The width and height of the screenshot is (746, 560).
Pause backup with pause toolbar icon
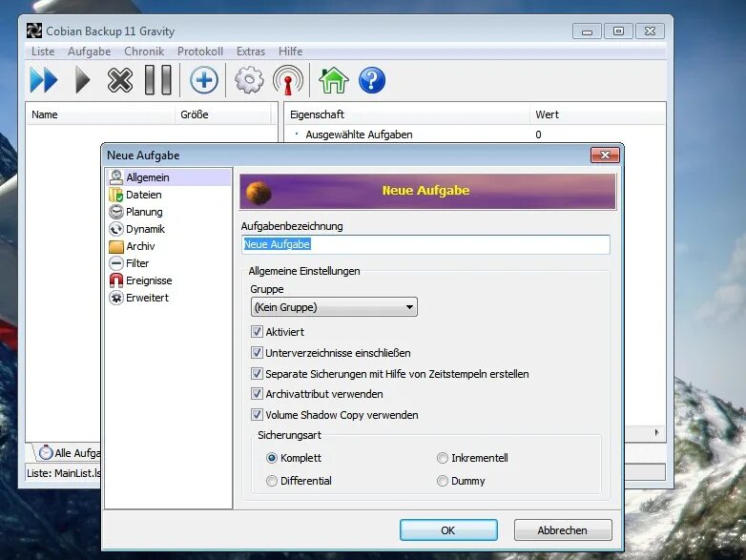(x=158, y=80)
